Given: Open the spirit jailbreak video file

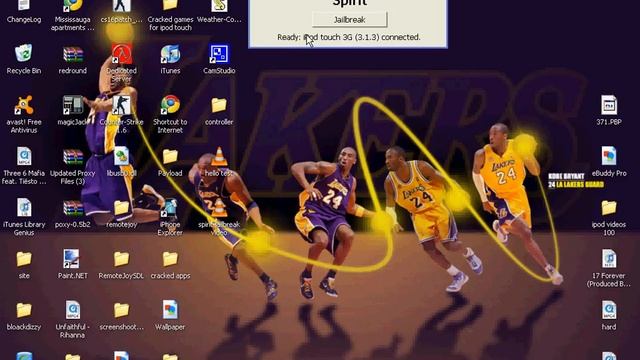Looking at the screenshot, I should coord(219,208).
